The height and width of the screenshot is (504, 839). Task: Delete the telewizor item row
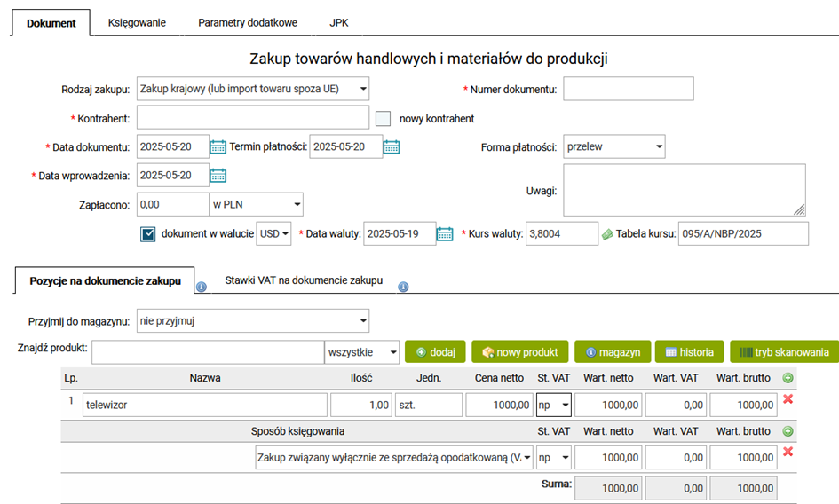click(x=787, y=400)
